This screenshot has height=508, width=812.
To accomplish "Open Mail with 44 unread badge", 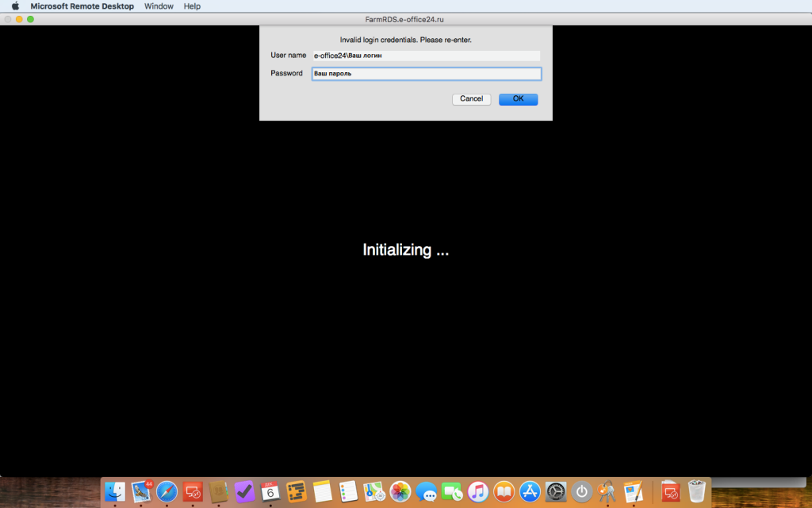I will (142, 491).
